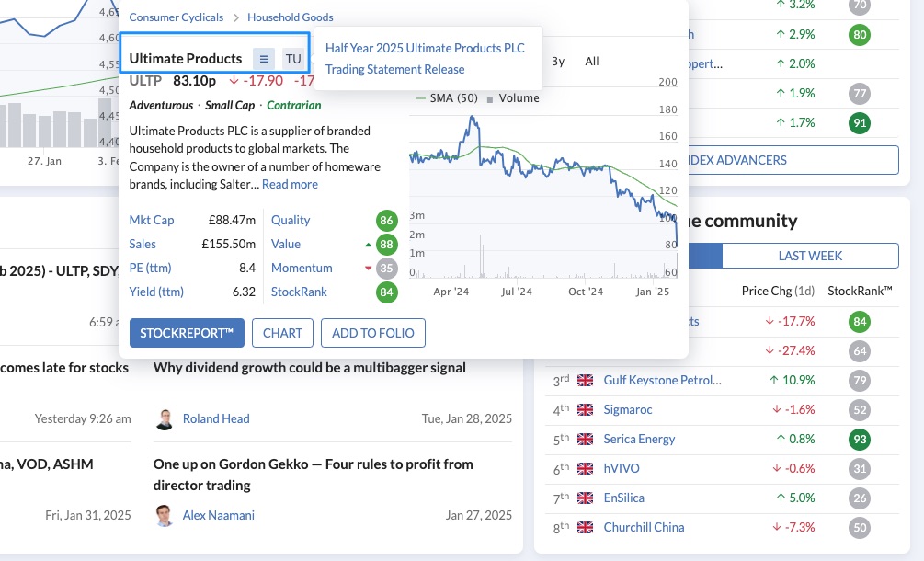Click the StockRank badge 26 for EnSilica
This screenshot has height=561, width=924.
coord(860,498)
